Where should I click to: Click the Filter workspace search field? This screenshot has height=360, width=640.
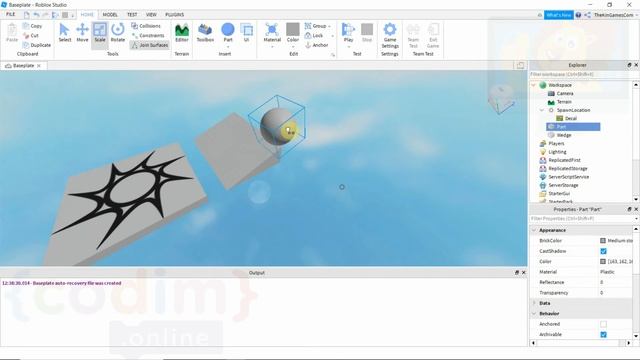tap(581, 75)
